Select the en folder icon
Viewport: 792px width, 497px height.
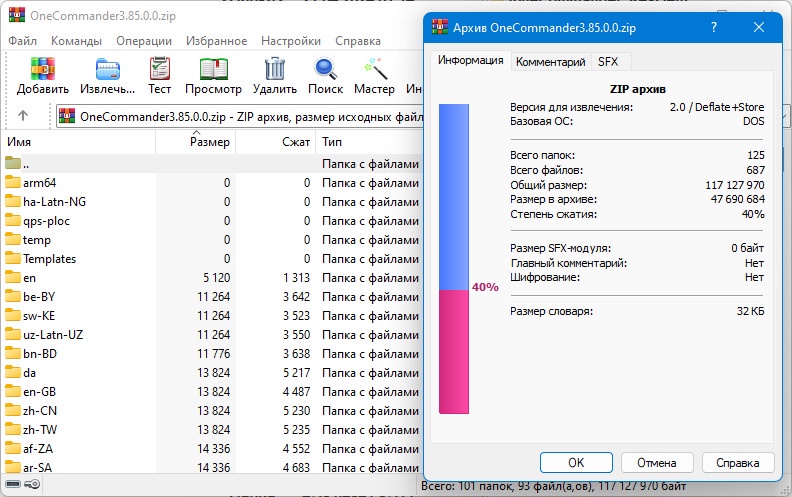click(x=13, y=277)
